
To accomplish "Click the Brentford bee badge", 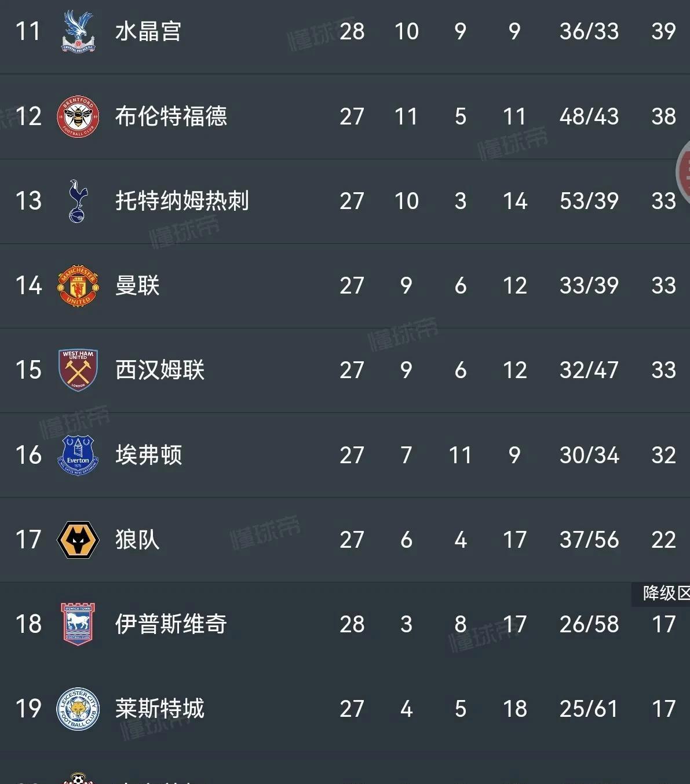I will 78,116.
